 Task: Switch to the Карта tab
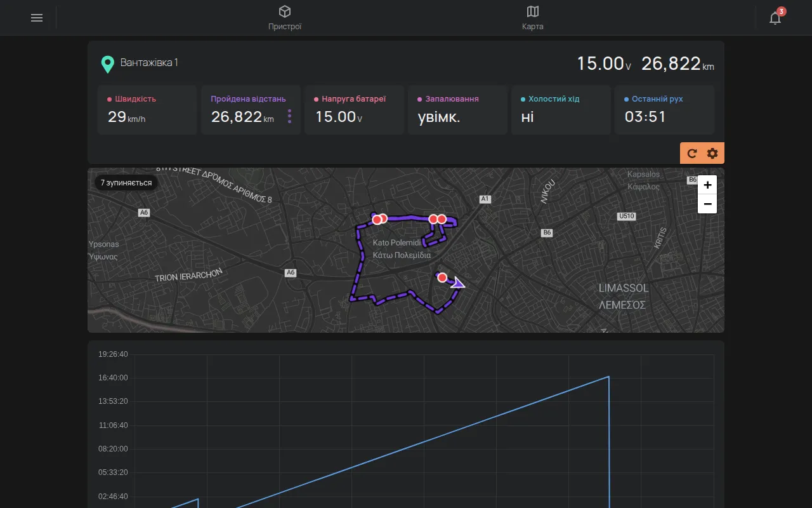pyautogui.click(x=533, y=18)
